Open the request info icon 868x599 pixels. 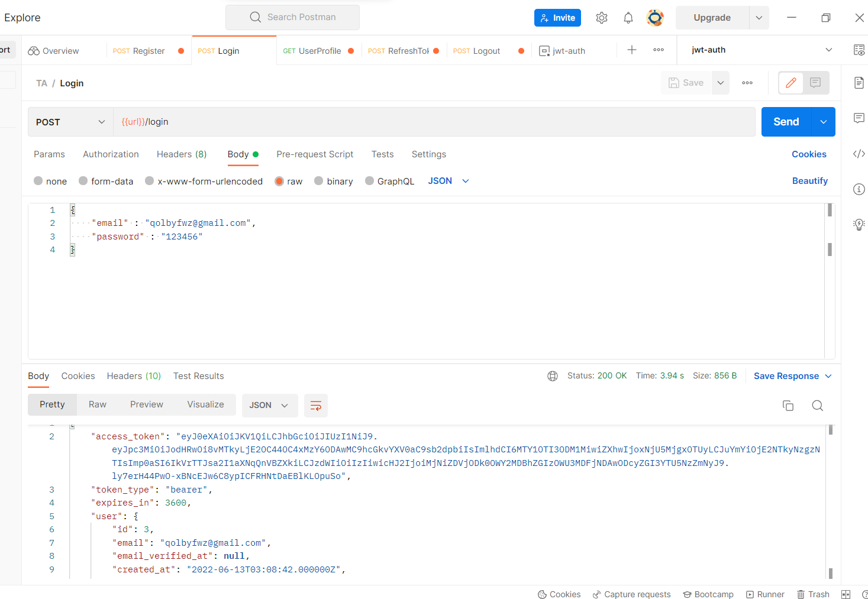(x=859, y=189)
